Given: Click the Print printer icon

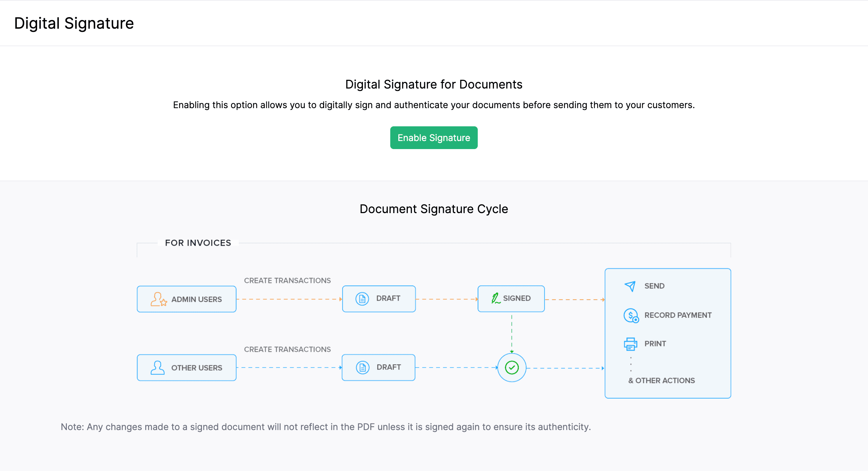Looking at the screenshot, I should [630, 344].
